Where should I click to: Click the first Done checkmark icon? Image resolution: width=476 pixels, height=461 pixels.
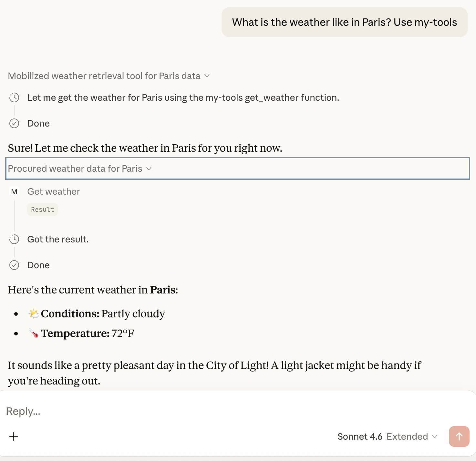(14, 123)
